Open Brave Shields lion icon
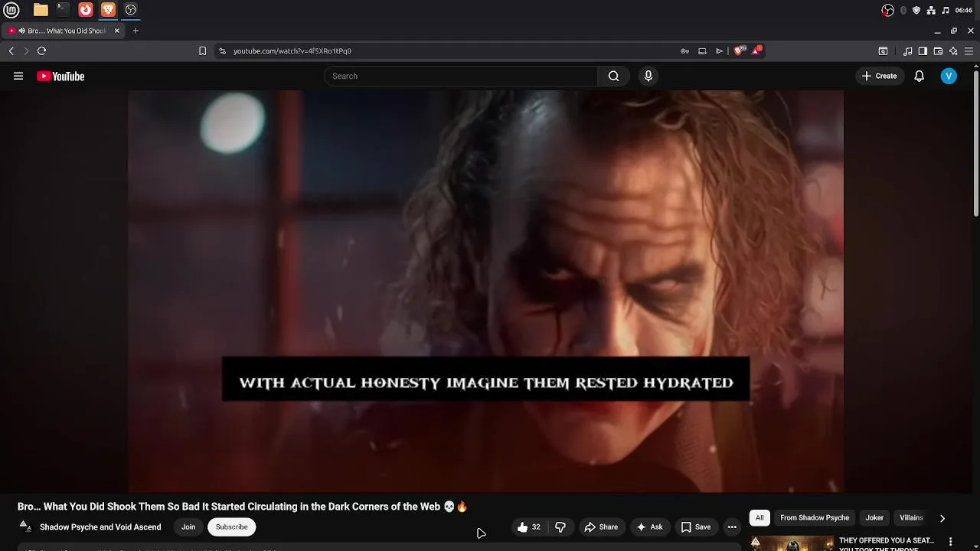The height and width of the screenshot is (551, 980). 739,51
